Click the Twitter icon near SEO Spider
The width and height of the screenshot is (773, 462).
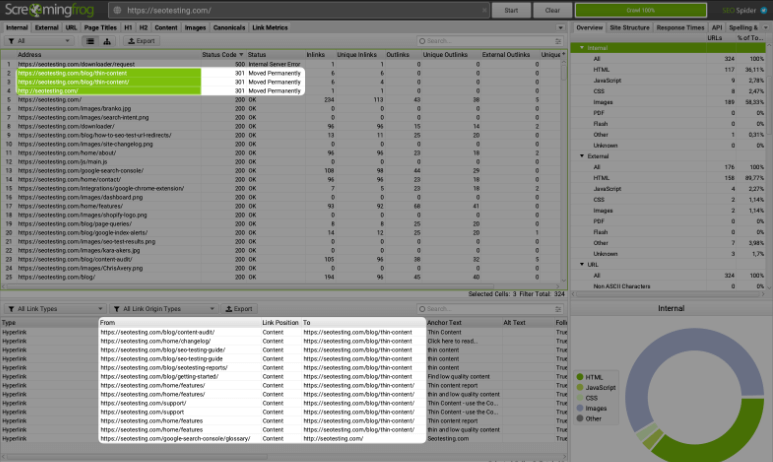(763, 10)
